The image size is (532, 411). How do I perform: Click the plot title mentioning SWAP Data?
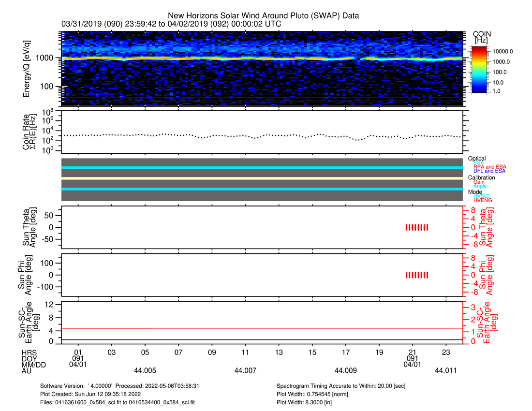pos(263,15)
